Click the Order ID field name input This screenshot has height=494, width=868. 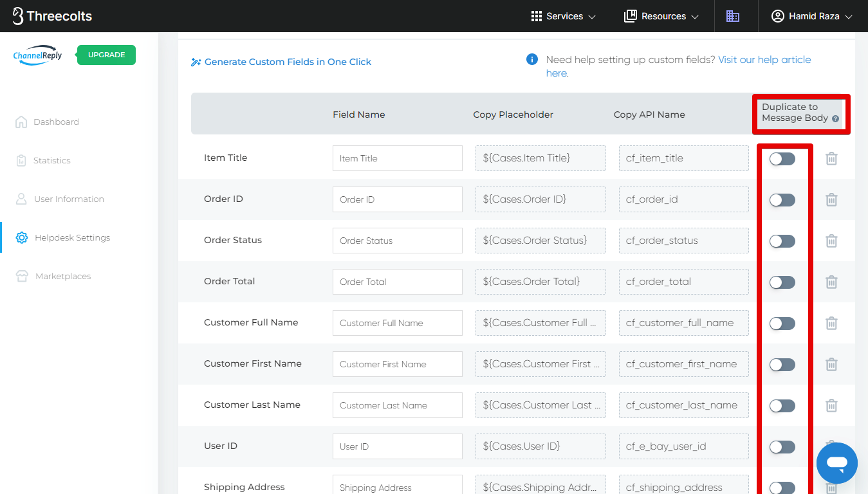click(398, 199)
